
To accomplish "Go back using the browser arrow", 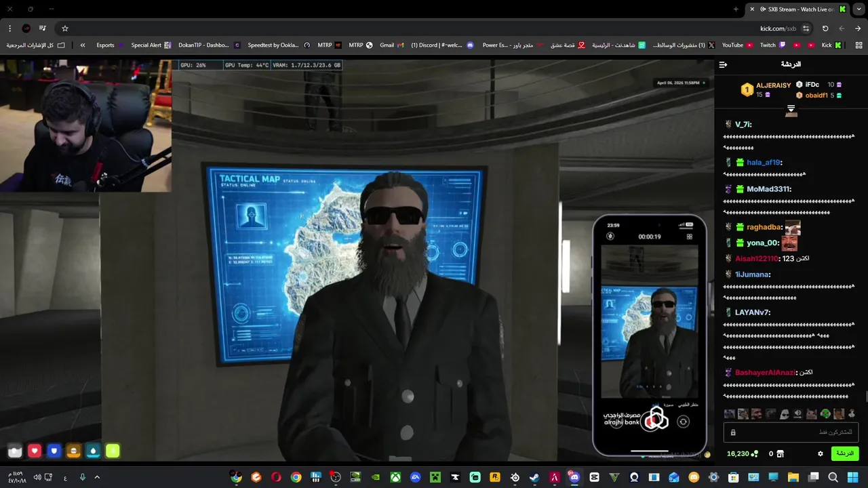I will tap(858, 28).
